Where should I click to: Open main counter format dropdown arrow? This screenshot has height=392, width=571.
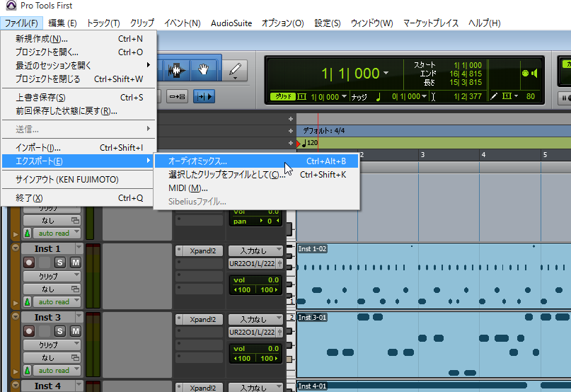coord(386,73)
